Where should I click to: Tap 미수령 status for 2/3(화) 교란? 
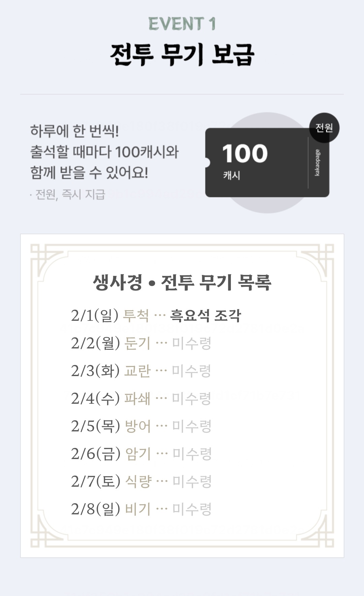click(x=191, y=371)
